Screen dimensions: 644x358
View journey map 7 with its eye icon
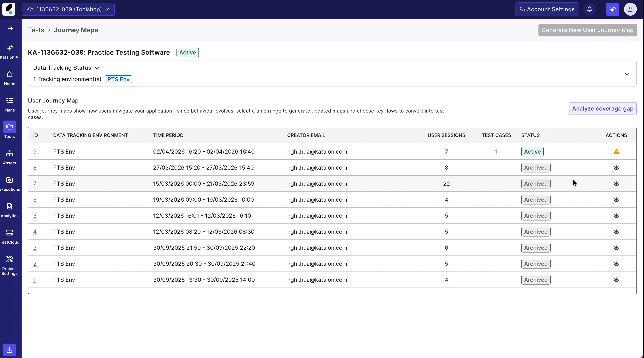coord(616,184)
